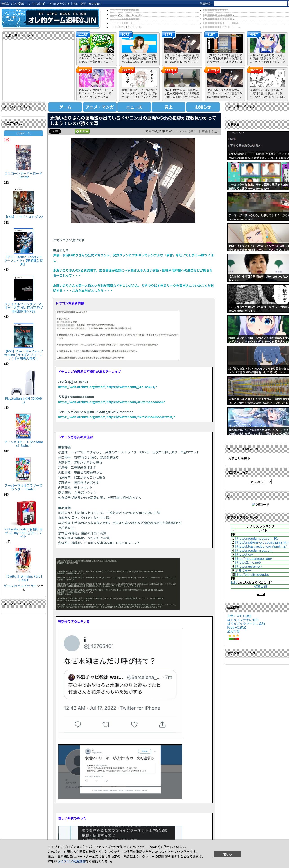The image size is (289, 868).
Task: Open the 月を選択 monthly archive dropdown
Action: click(x=260, y=482)
